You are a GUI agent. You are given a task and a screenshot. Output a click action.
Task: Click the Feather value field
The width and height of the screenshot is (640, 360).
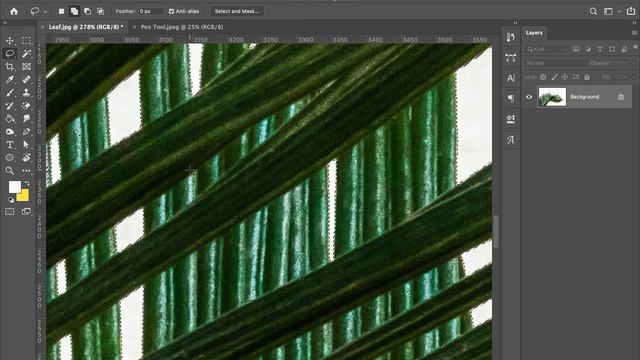(x=151, y=11)
